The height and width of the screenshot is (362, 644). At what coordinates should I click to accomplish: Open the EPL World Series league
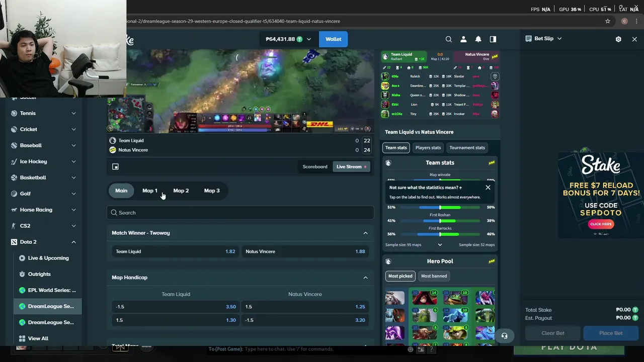48,290
